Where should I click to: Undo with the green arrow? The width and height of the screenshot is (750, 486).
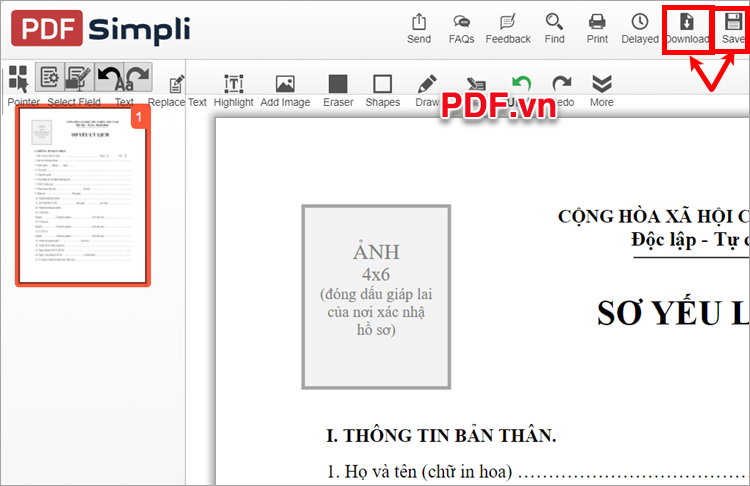click(521, 83)
